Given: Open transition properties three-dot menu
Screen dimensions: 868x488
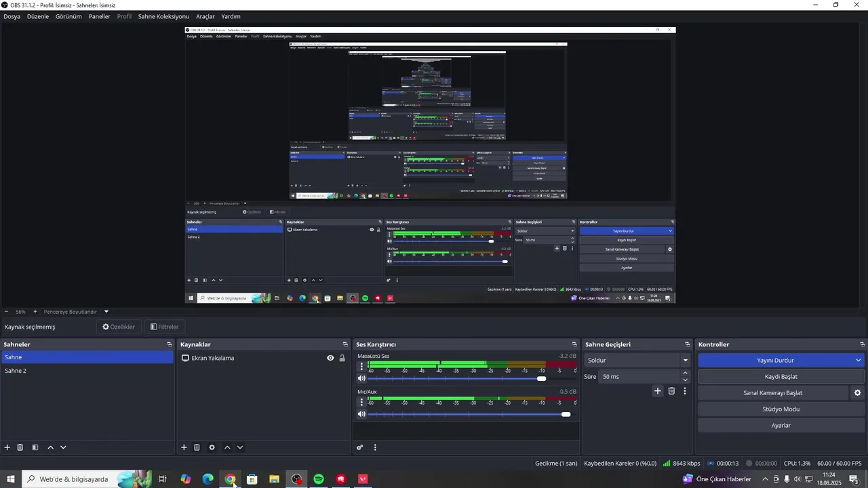Looking at the screenshot, I should click(685, 391).
